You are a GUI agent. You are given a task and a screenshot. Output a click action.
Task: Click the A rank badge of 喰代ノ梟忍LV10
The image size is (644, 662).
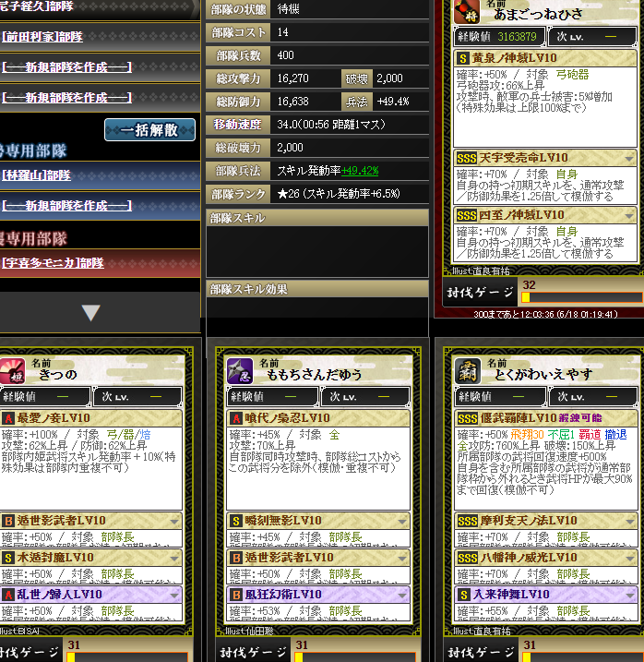click(236, 418)
